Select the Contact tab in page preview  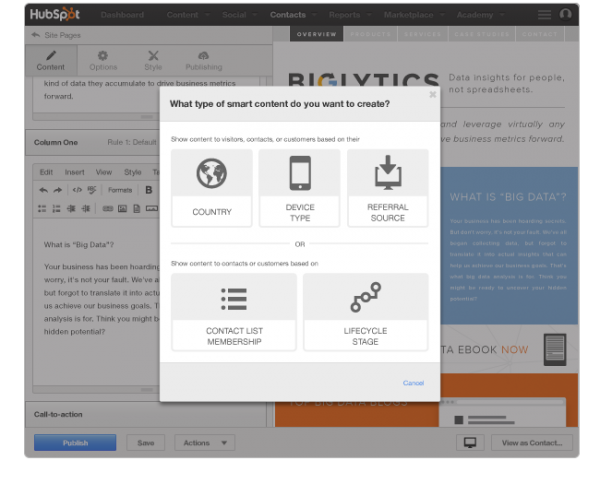pyautogui.click(x=540, y=34)
